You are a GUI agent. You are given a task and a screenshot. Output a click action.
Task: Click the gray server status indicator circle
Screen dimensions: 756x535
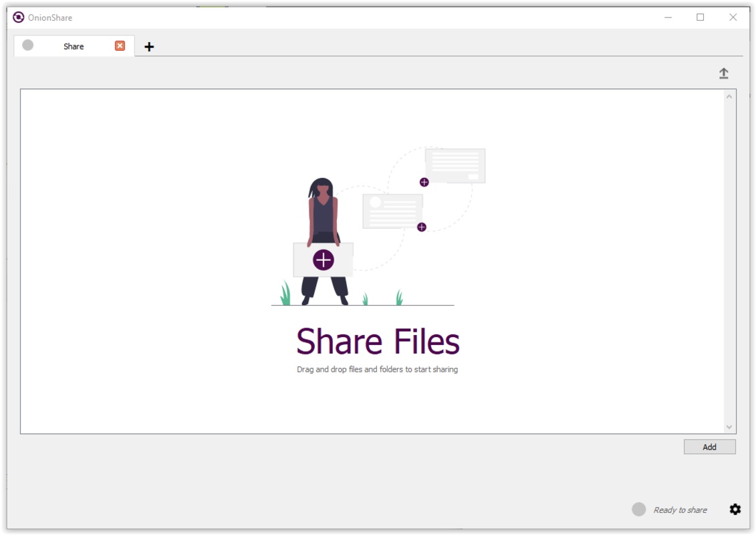(638, 510)
